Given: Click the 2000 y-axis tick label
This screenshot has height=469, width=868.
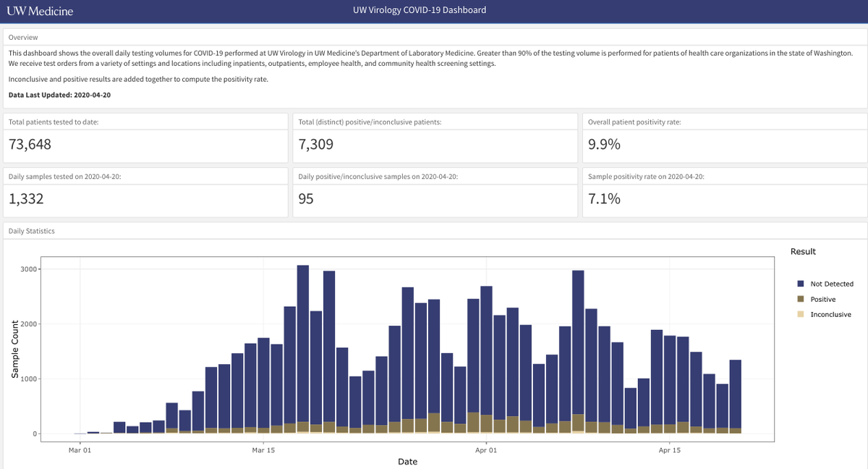Looking at the screenshot, I should click(27, 324).
